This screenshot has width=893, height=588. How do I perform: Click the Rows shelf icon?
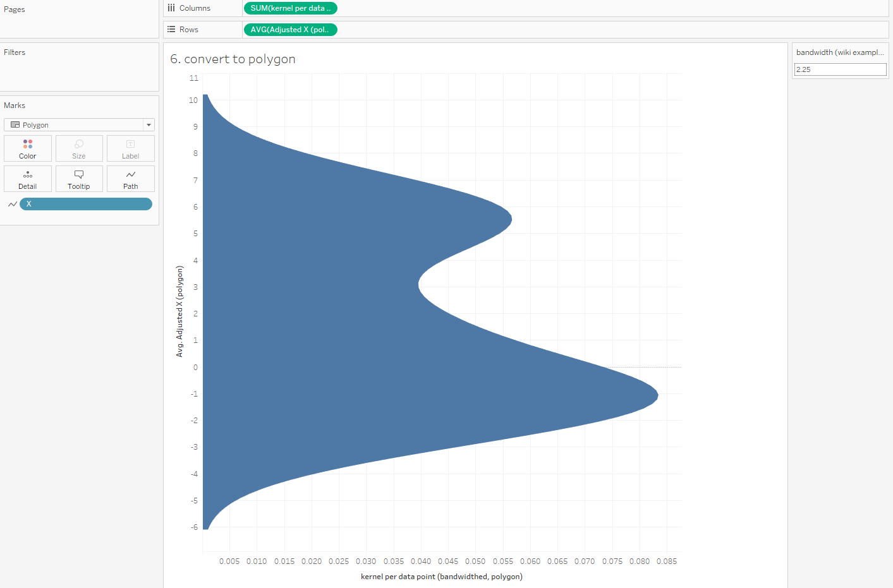[x=171, y=30]
